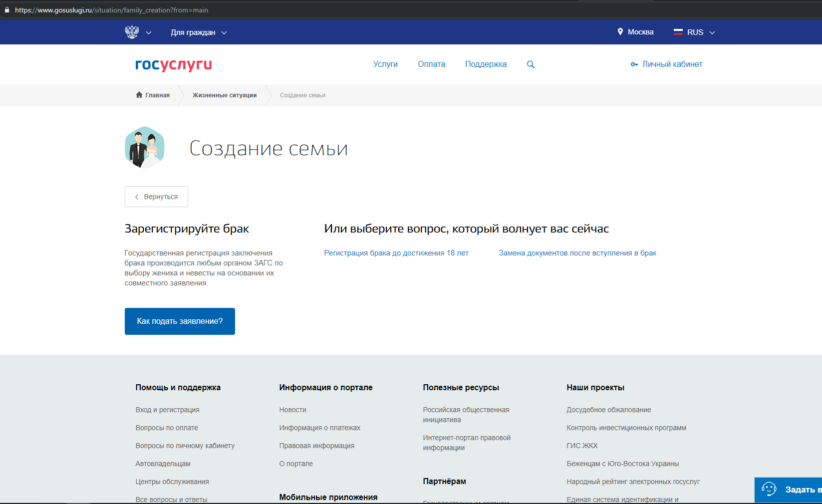Go to Главная breadcrumb
This screenshot has width=822, height=504.
158,95
